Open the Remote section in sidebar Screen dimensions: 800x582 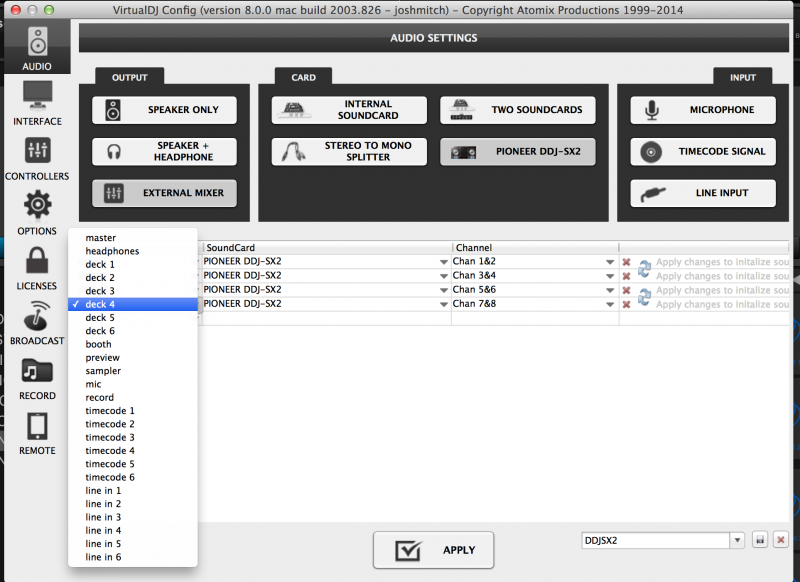pyautogui.click(x=37, y=433)
